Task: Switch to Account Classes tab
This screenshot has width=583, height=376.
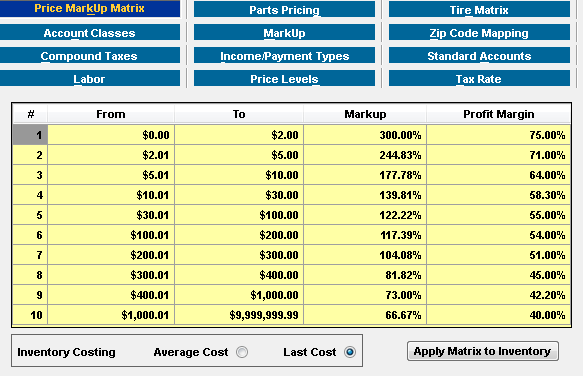Action: point(90,33)
